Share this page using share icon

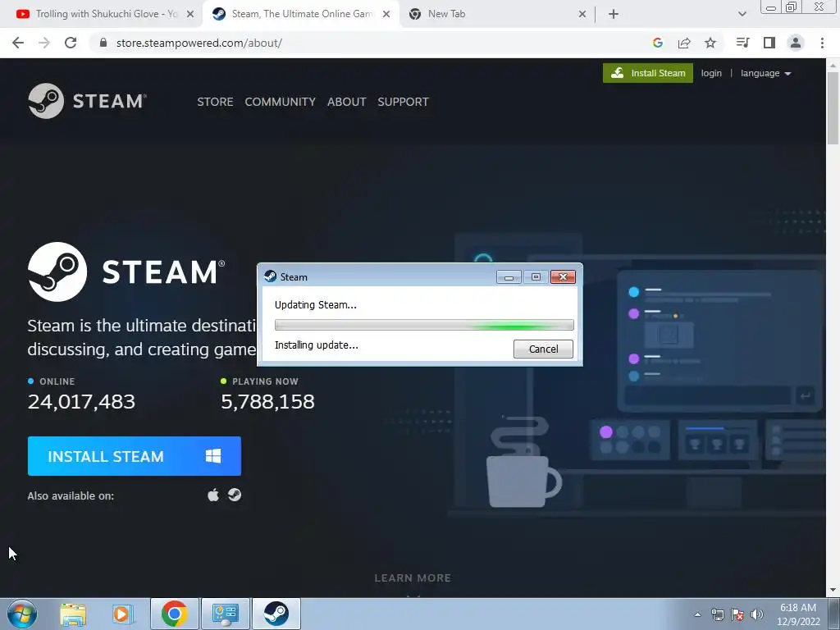(684, 43)
